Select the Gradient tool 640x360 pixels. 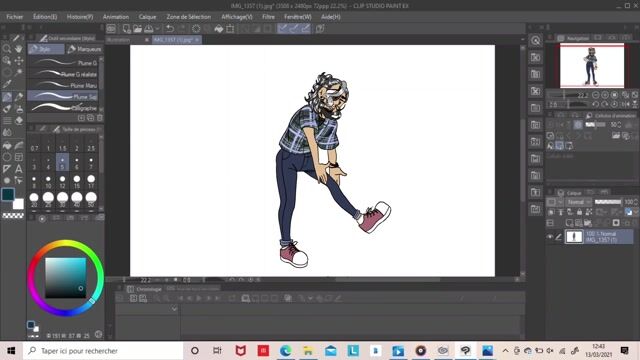click(x=19, y=145)
